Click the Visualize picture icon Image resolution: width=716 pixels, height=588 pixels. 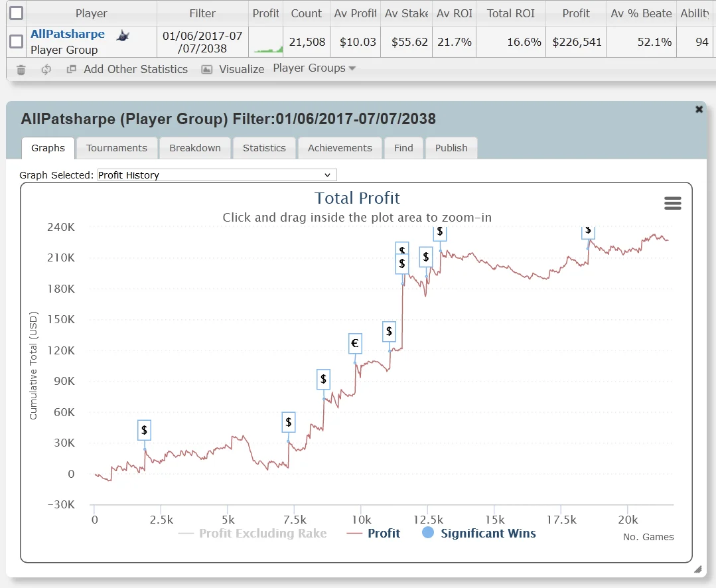[207, 70]
